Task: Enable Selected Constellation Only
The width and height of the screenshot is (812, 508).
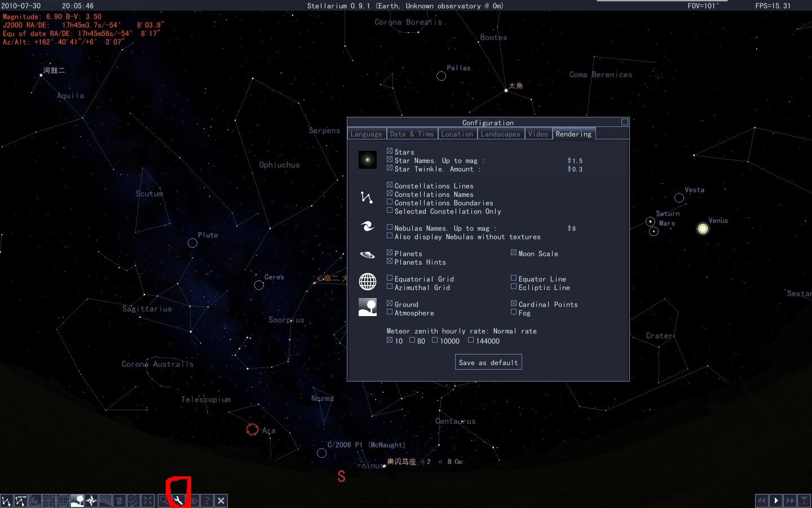Action: (x=390, y=211)
